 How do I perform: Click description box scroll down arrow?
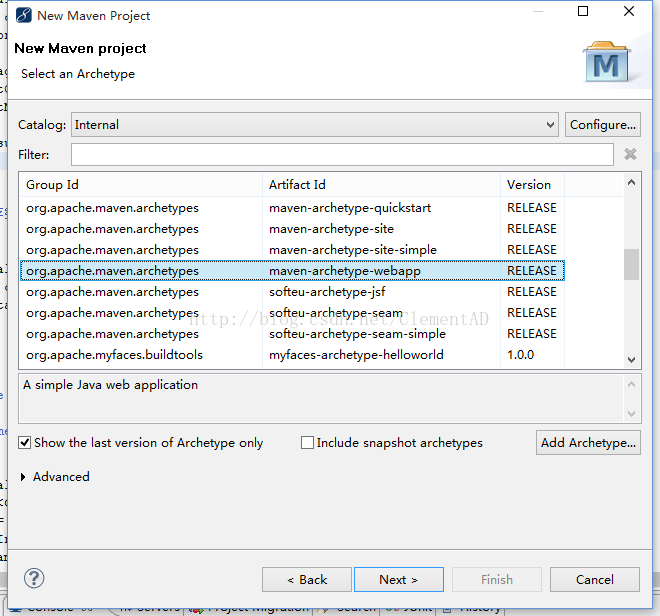[631, 413]
